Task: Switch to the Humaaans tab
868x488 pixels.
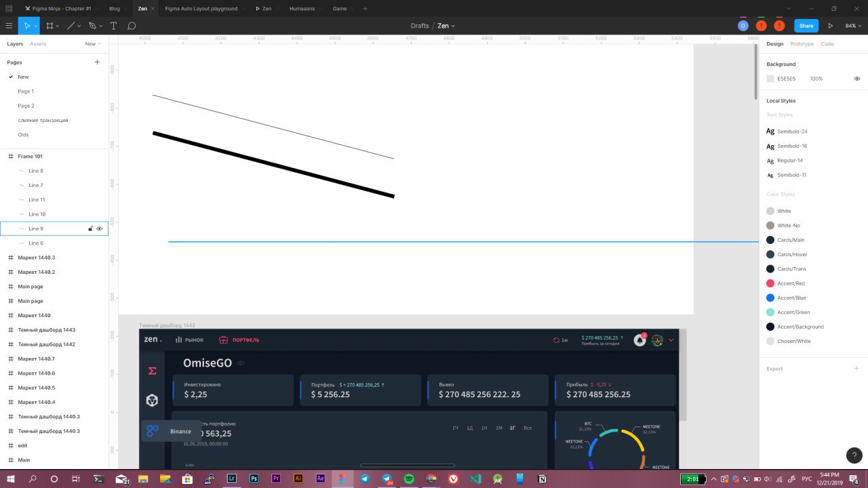Action: pyautogui.click(x=302, y=9)
